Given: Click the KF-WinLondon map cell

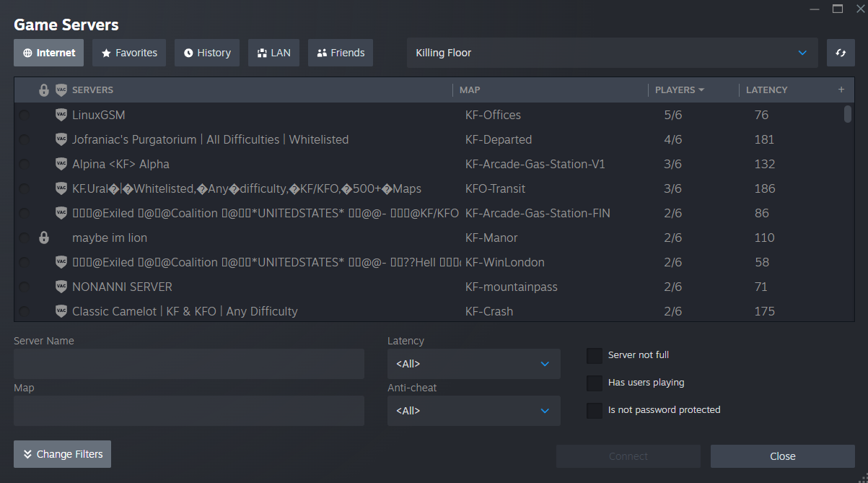Looking at the screenshot, I should 505,262.
